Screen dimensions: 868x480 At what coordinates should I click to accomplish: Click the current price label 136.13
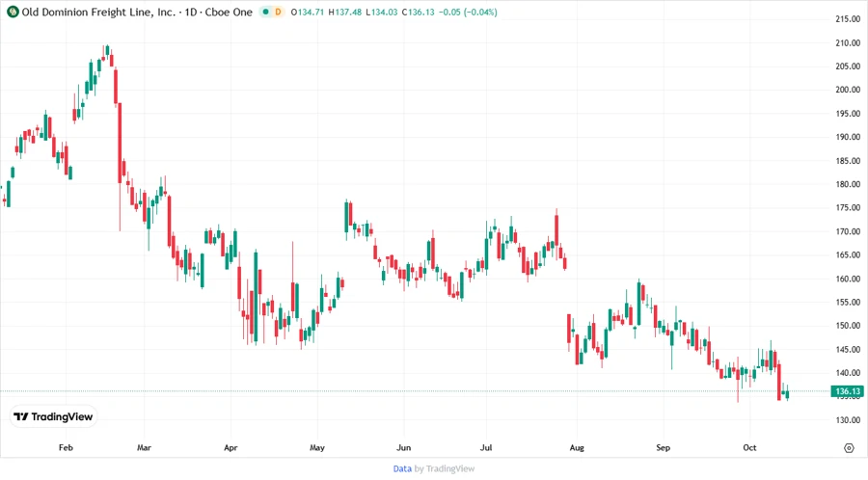click(x=847, y=391)
